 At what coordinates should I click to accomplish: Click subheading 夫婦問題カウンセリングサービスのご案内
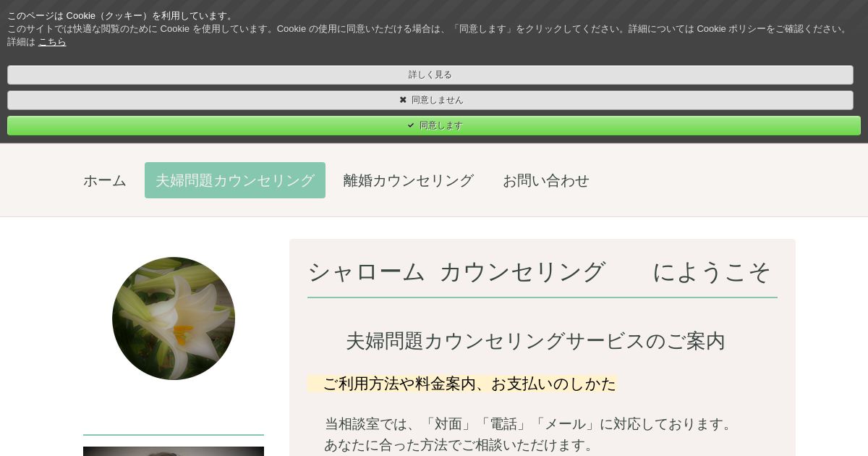pyautogui.click(x=535, y=341)
